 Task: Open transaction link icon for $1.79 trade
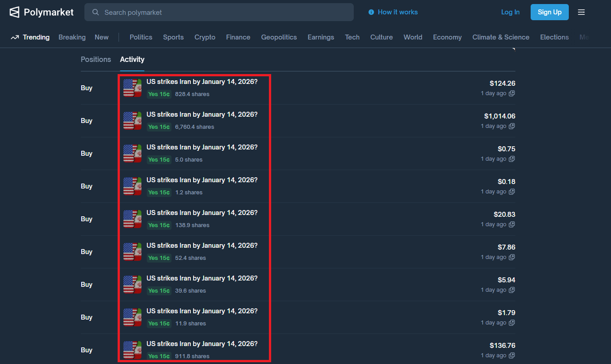[x=512, y=323]
